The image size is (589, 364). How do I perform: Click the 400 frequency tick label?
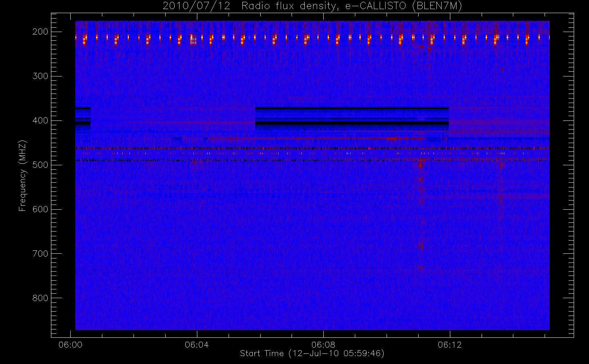click(x=40, y=120)
